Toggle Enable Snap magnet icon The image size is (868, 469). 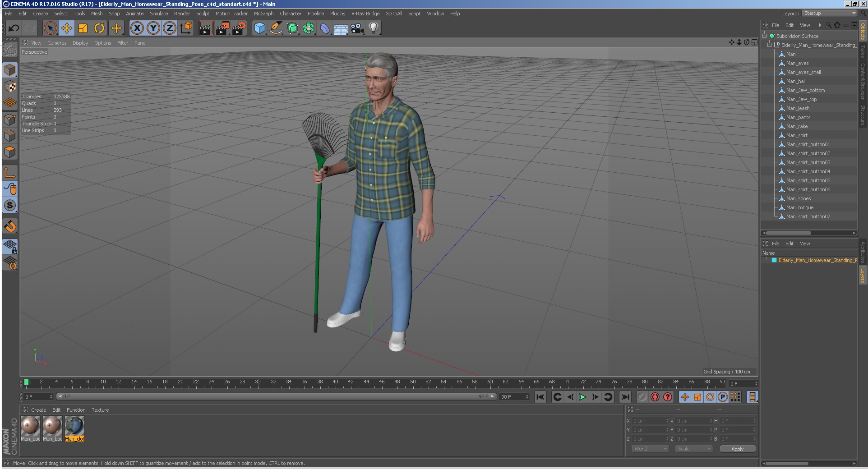coord(10,226)
